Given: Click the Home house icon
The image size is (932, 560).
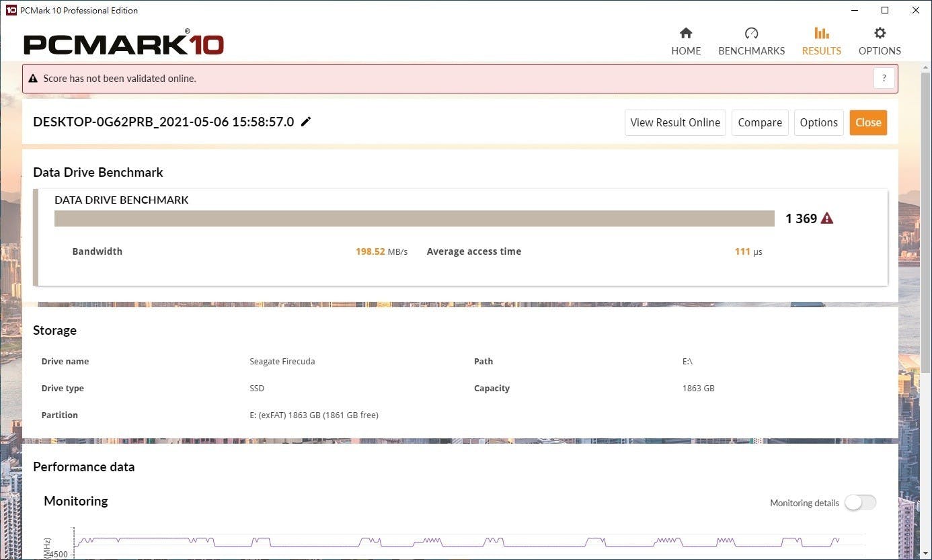Looking at the screenshot, I should pos(686,33).
